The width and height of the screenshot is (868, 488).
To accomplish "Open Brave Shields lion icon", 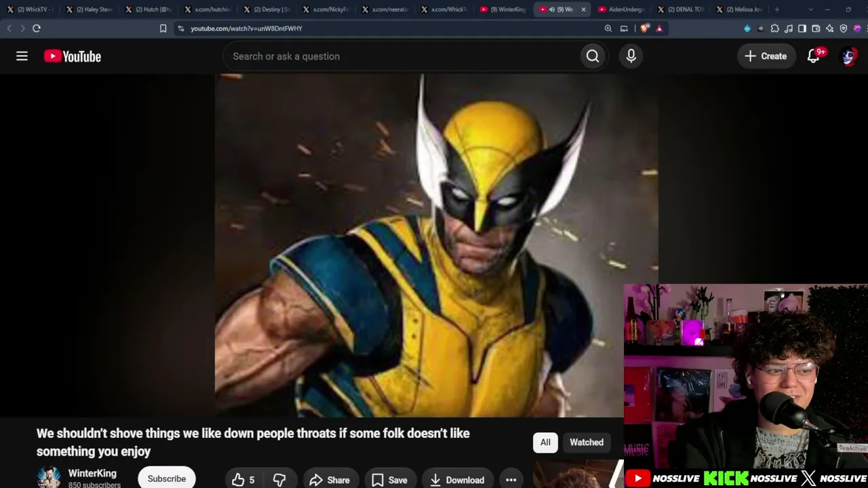I will coord(644,28).
